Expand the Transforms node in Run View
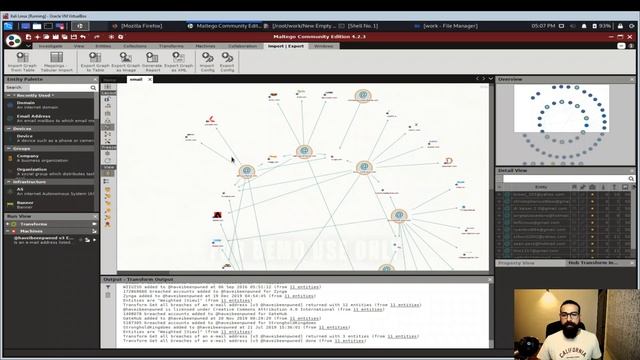This screenshot has width=640, height=360. [x=8, y=224]
